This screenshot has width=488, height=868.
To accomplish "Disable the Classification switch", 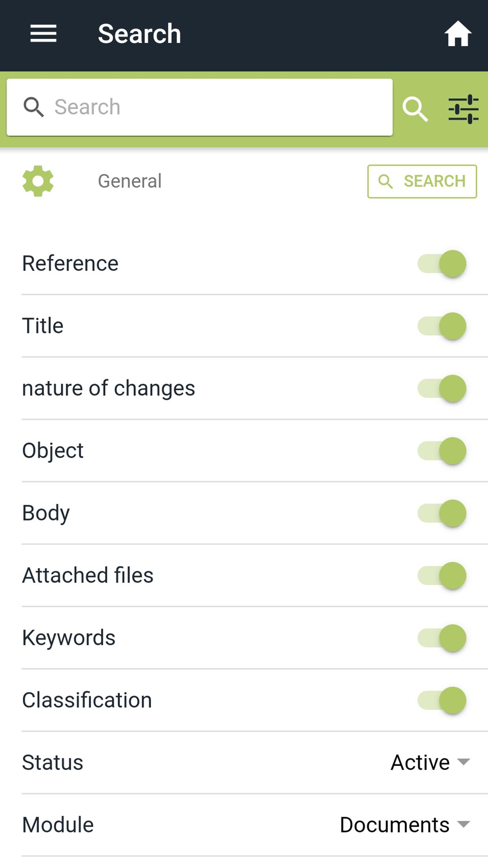I will point(442,700).
